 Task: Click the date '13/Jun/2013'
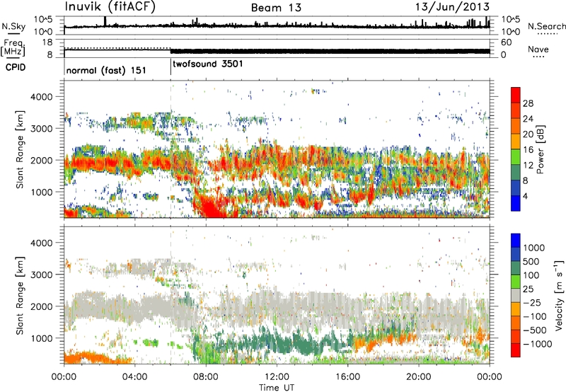tap(452, 7)
